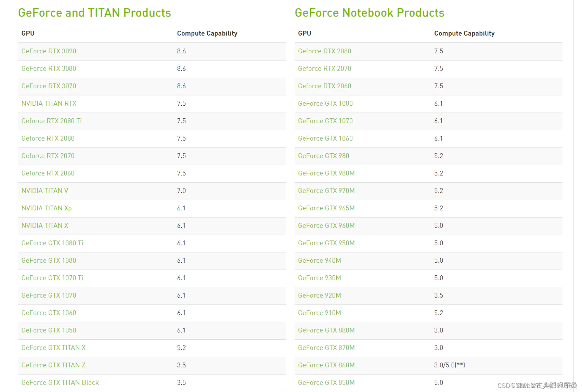Screen dimensions: 582x392
Task: Open notebook Geforce RTX 2070 link
Action: (325, 69)
